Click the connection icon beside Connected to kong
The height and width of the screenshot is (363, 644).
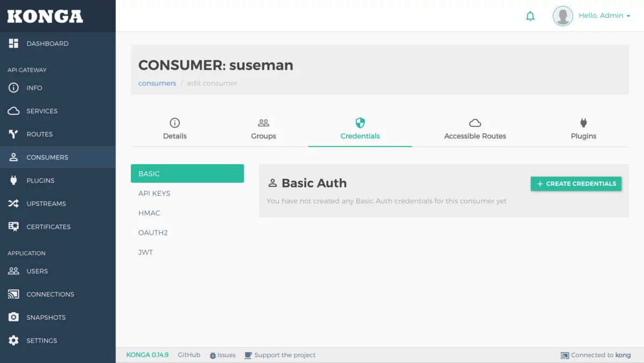(x=565, y=355)
